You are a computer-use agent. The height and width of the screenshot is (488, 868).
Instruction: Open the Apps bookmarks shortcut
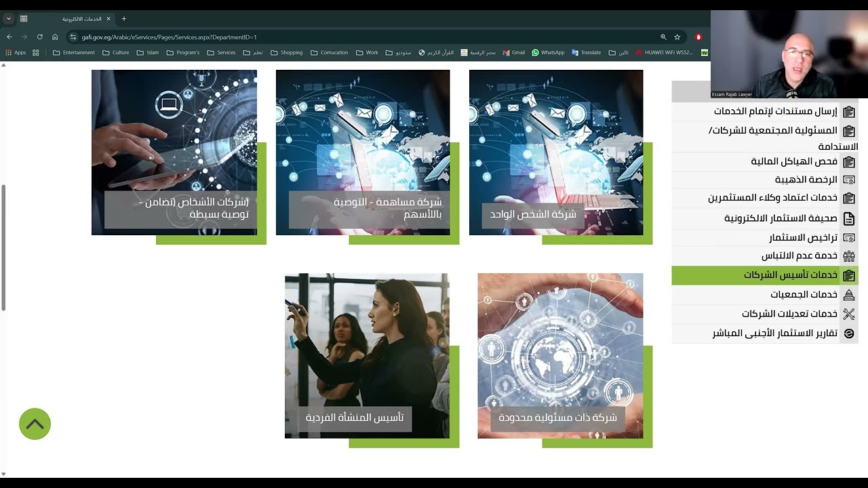pyautogui.click(x=16, y=52)
